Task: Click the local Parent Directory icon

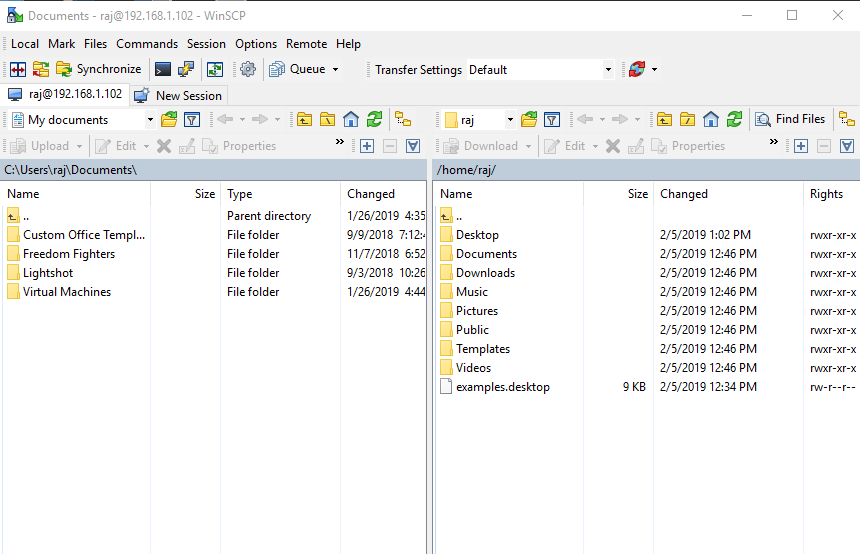Action: click(x=304, y=120)
